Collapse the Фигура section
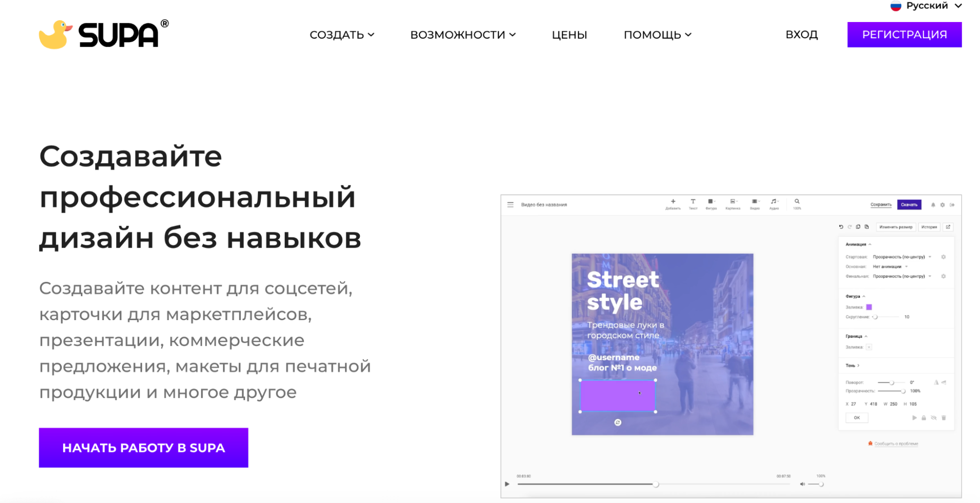Image resolution: width=980 pixels, height=503 pixels. (x=855, y=296)
